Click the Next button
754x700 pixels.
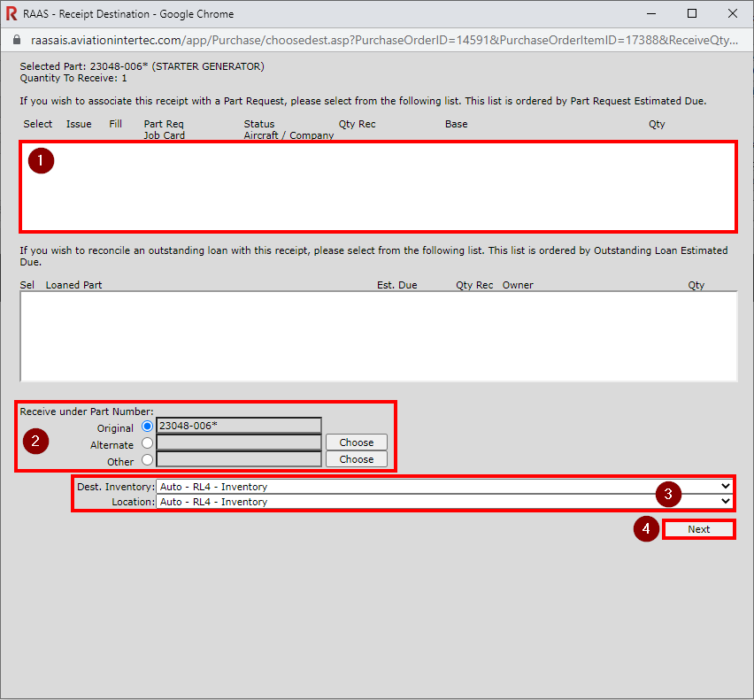(x=699, y=529)
